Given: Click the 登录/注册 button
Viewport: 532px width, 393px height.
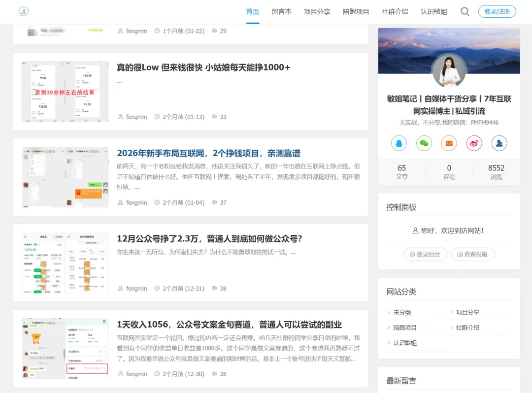Looking at the screenshot, I should point(497,11).
